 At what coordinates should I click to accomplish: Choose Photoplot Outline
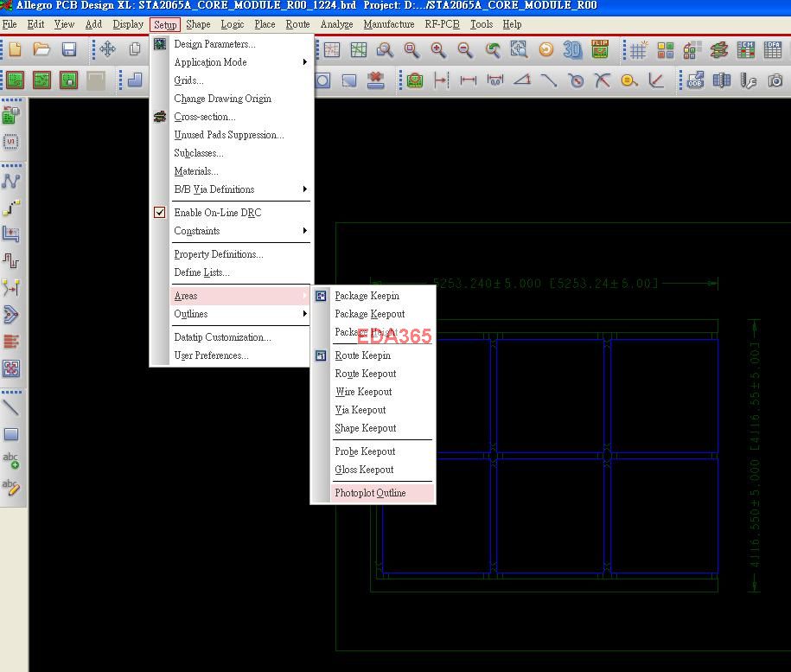click(x=382, y=493)
